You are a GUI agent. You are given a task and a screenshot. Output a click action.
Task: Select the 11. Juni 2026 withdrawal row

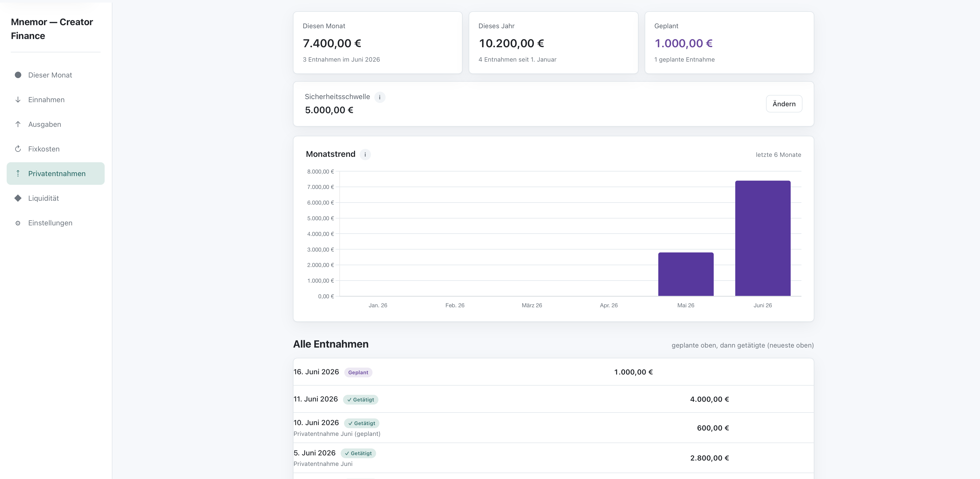pyautogui.click(x=553, y=399)
